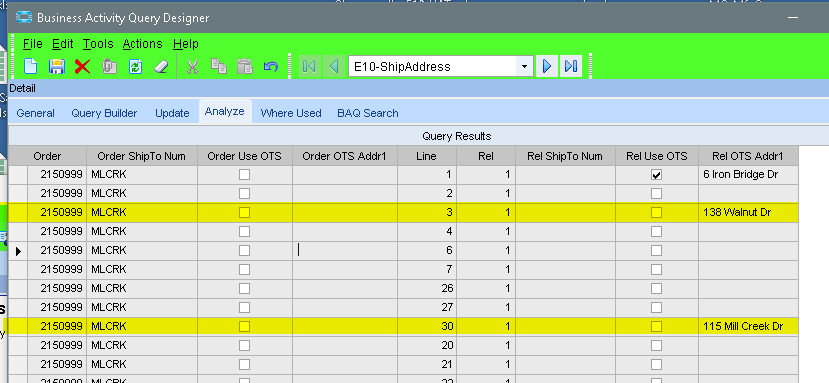Open the Edit menu

[63, 43]
